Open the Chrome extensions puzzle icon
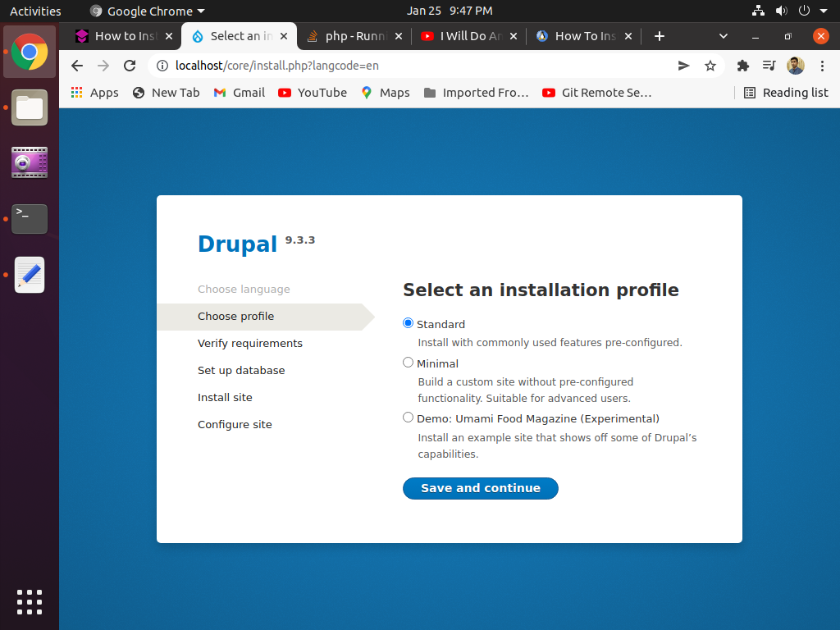Viewport: 840px width, 630px height. [742, 66]
